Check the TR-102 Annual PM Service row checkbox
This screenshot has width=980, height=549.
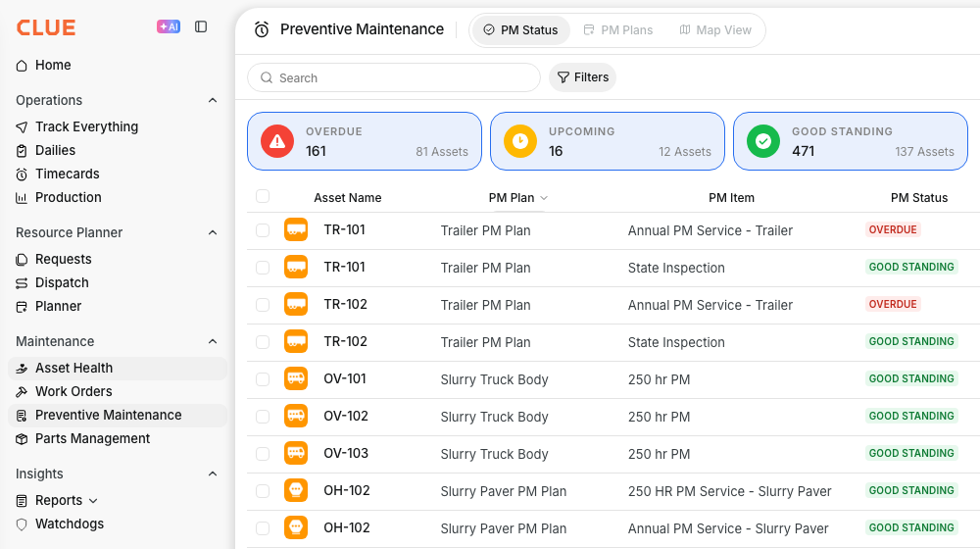click(x=263, y=305)
